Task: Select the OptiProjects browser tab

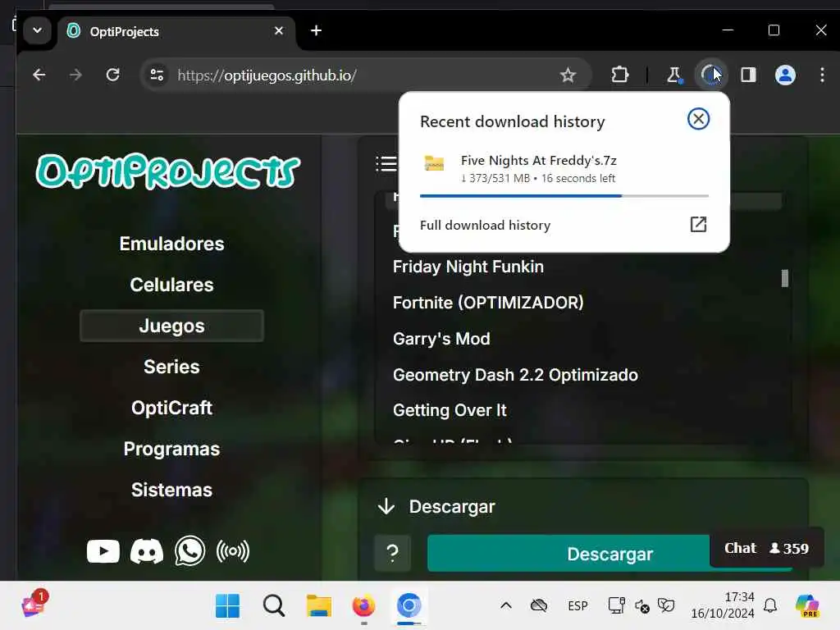Action: [176, 32]
